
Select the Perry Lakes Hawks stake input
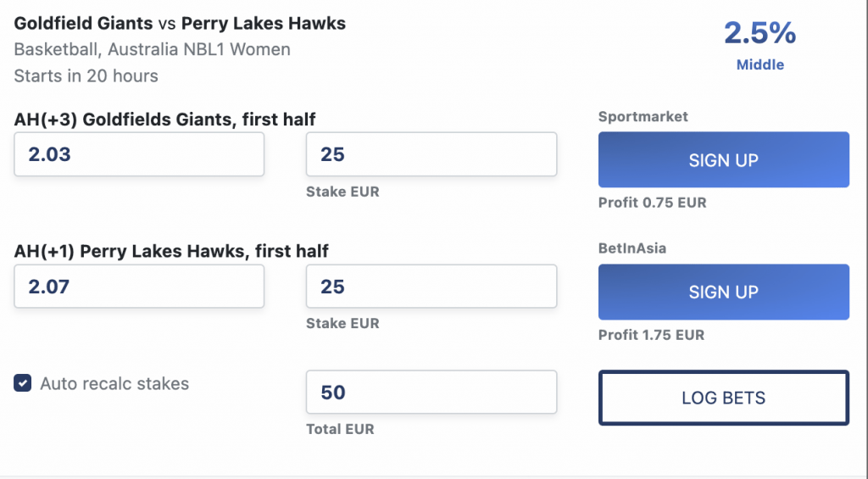(431, 287)
